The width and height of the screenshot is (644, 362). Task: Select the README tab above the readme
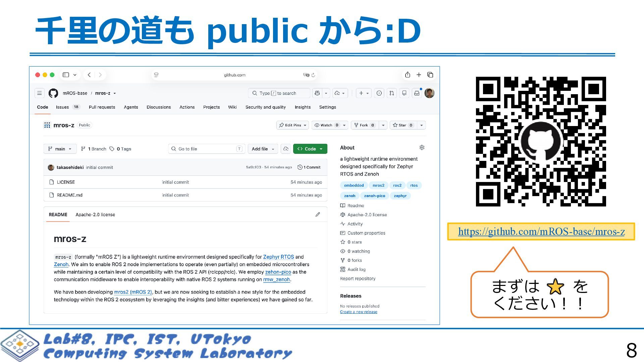pyautogui.click(x=58, y=215)
